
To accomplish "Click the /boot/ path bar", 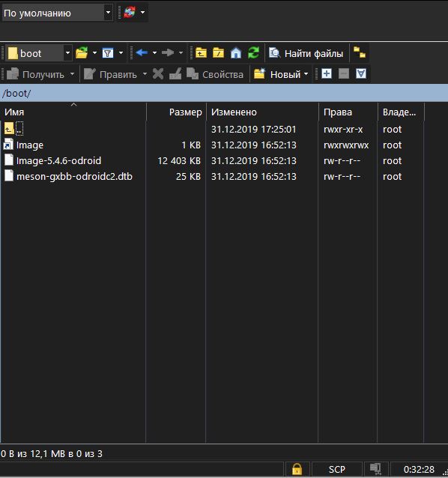I will coord(224,94).
